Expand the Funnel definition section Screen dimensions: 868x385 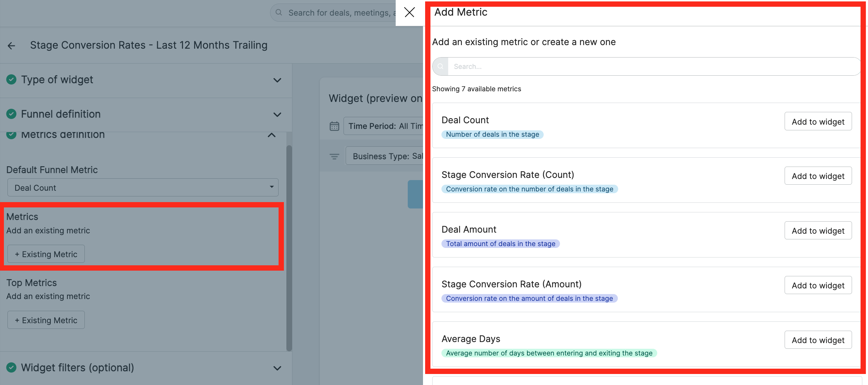tap(277, 114)
